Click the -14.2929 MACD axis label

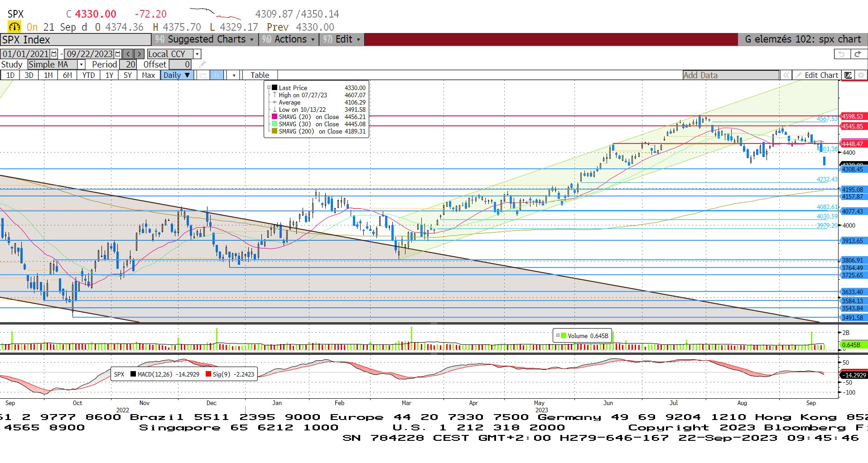854,375
